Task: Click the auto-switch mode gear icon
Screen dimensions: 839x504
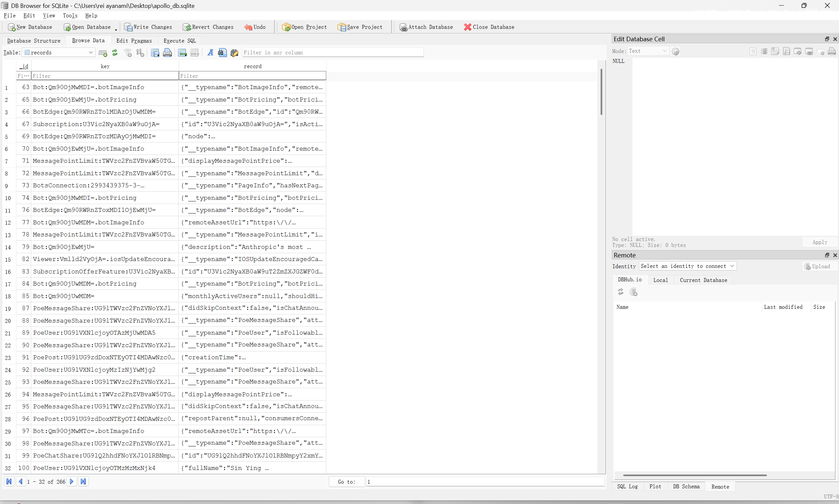Action: click(x=675, y=51)
